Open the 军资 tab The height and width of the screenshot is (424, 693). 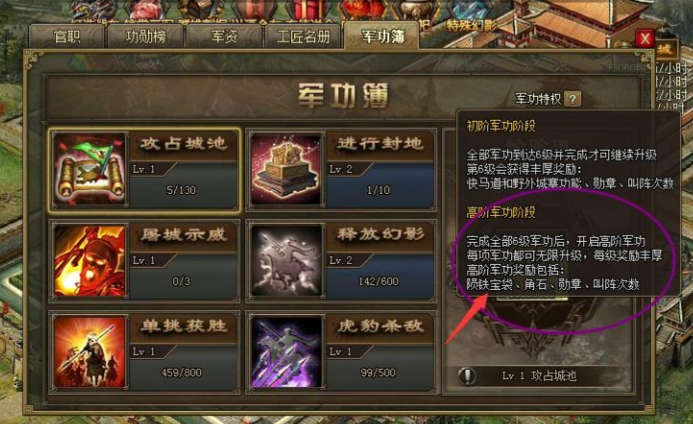click(x=224, y=37)
